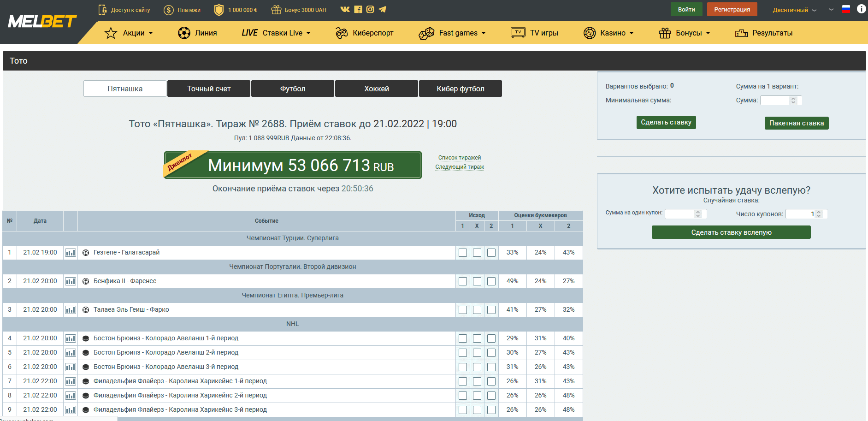868x421 pixels.
Task: Expand the Fast games dropdown menu
Action: coord(452,33)
